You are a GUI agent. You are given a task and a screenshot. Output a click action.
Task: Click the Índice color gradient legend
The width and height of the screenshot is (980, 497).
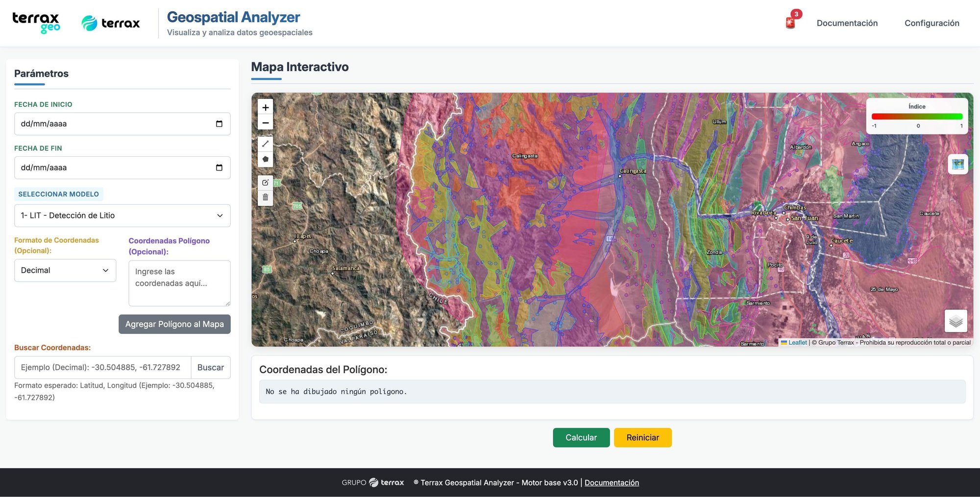[917, 117]
